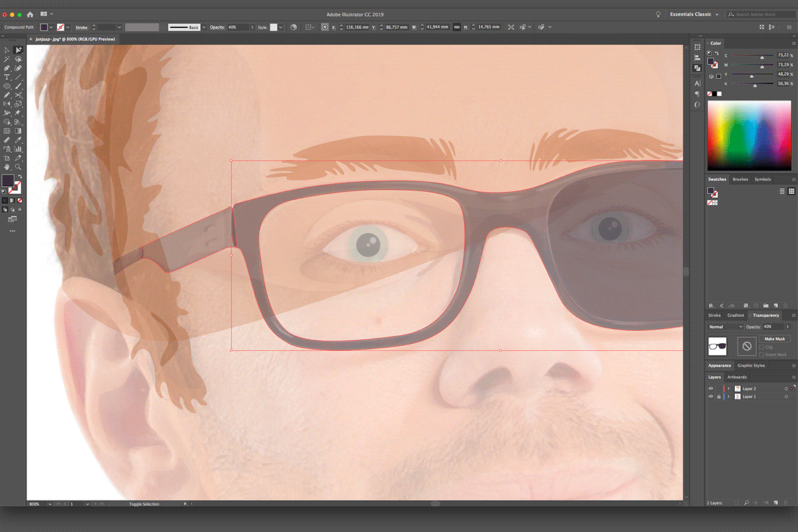Click the Make Mask button
798x532 pixels.
[775, 339]
